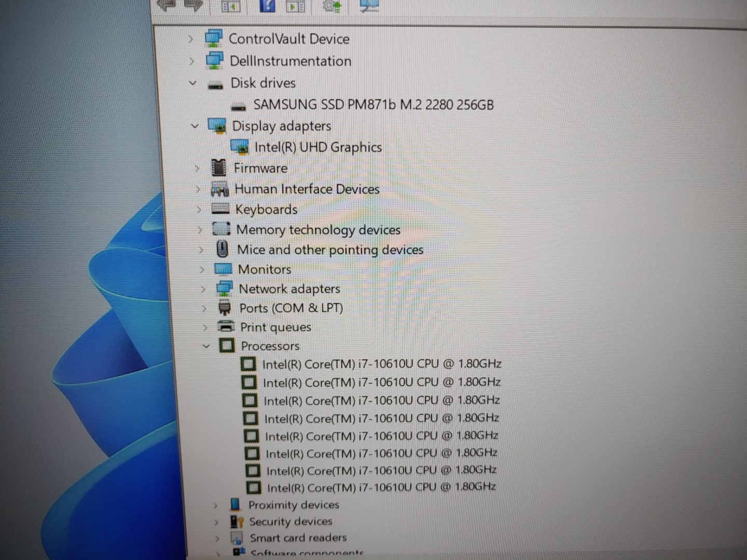Expand the Network adapters node
747x560 pixels.
tap(203, 289)
